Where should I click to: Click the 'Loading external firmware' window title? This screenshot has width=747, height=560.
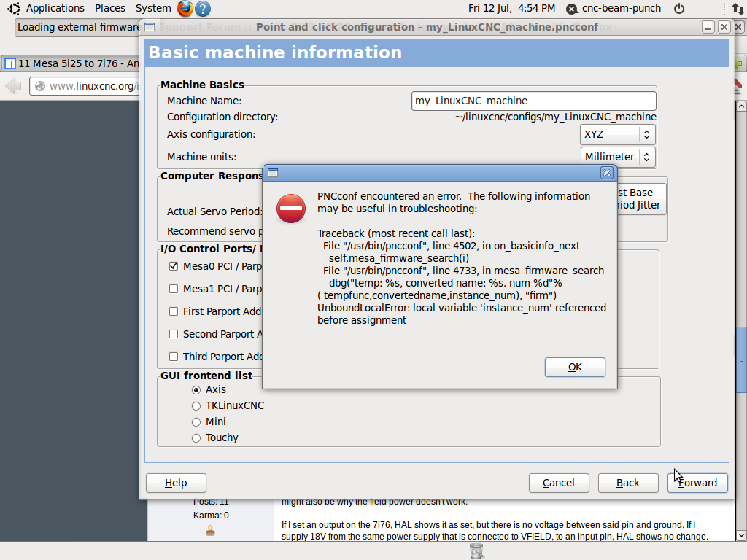click(x=79, y=27)
